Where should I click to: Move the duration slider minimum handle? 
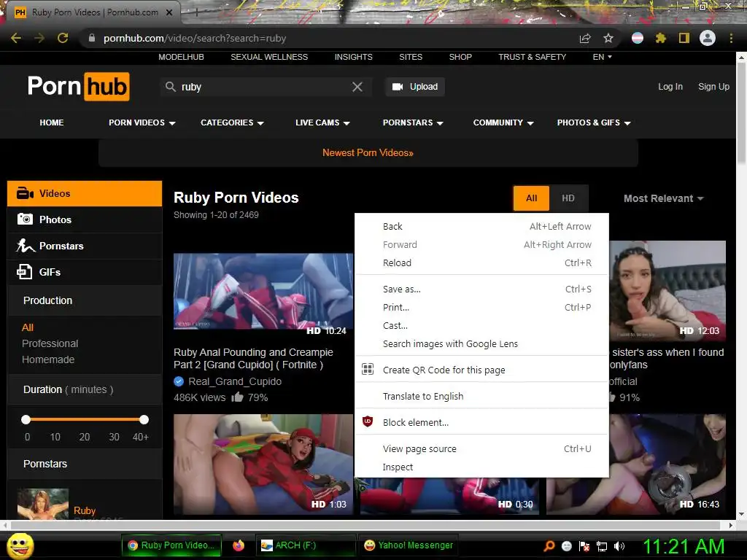[26, 419]
